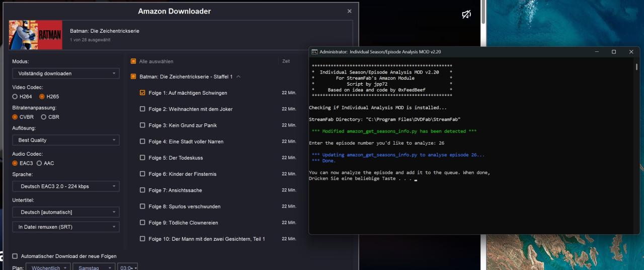
Task: Open the Modus dropdown
Action: click(65, 74)
